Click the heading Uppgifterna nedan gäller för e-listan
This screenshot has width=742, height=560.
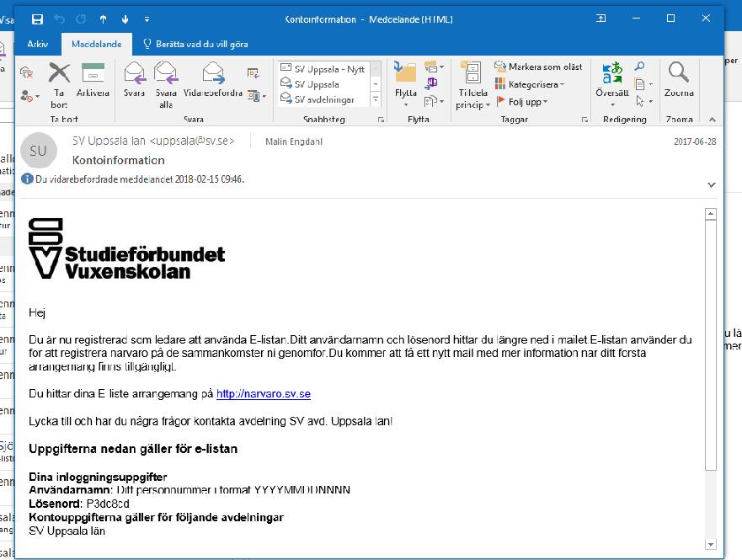tap(133, 448)
